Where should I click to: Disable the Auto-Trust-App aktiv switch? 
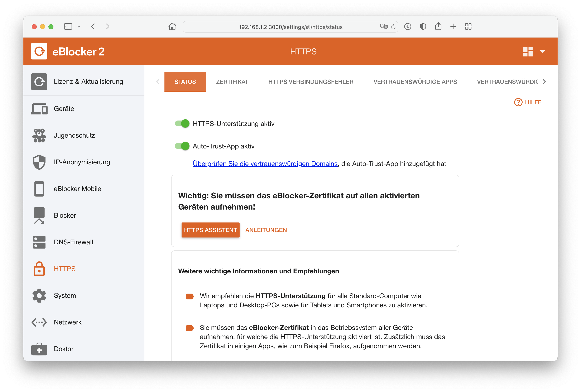[x=182, y=146]
